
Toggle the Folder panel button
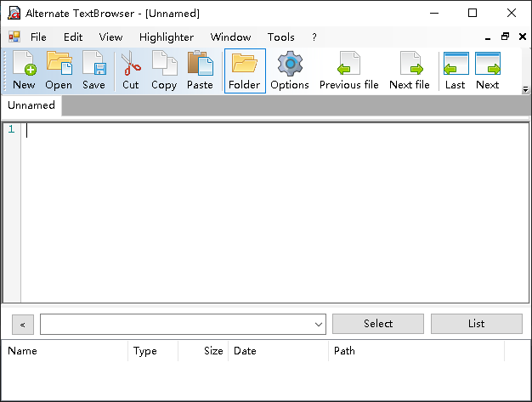244,71
